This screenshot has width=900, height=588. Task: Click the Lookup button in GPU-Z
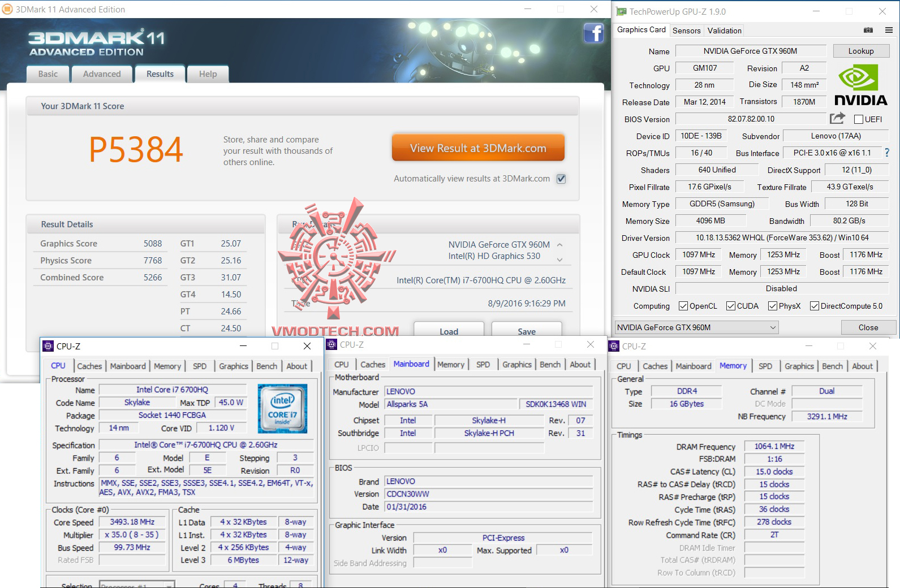tap(861, 51)
